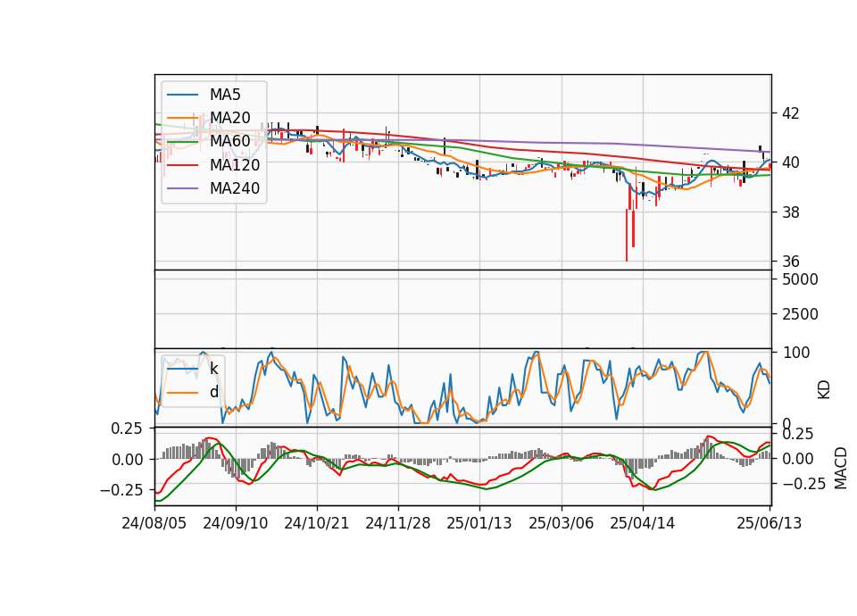The image size is (857, 616).
Task: Click the left MACD axis −0.25 label
Action: pos(121,490)
